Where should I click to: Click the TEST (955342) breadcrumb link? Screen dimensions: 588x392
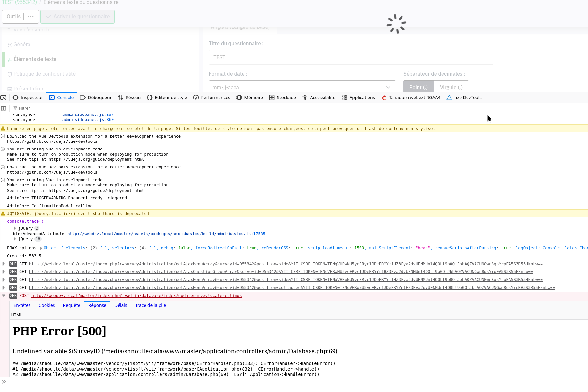pos(19,2)
